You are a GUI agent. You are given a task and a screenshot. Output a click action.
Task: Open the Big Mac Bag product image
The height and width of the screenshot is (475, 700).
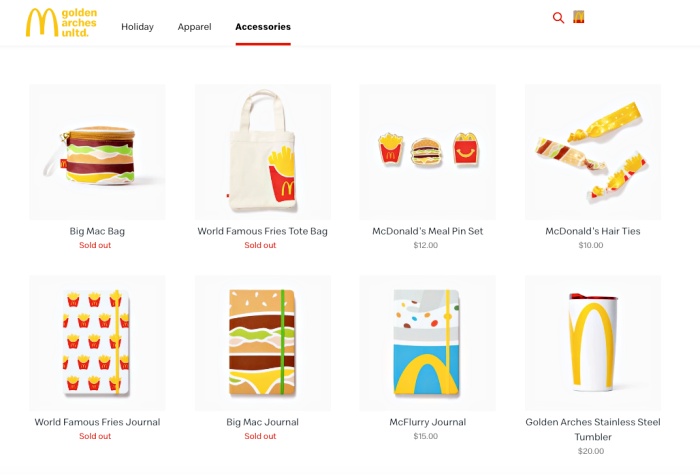pos(97,152)
